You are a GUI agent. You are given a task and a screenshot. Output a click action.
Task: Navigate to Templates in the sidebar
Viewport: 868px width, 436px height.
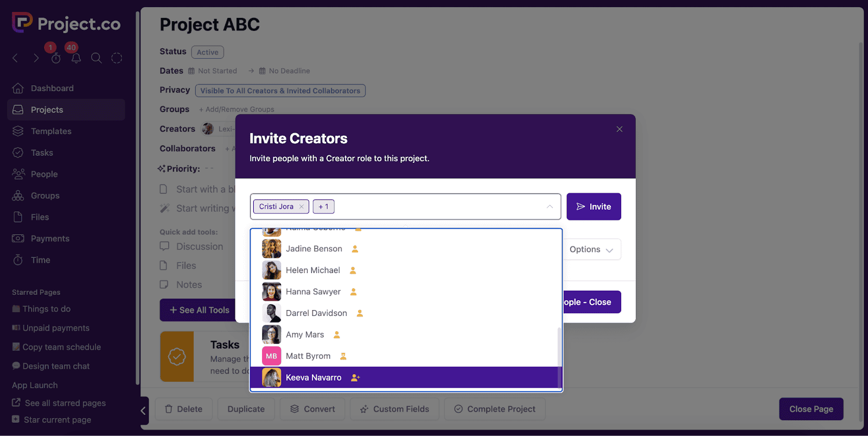pyautogui.click(x=51, y=131)
